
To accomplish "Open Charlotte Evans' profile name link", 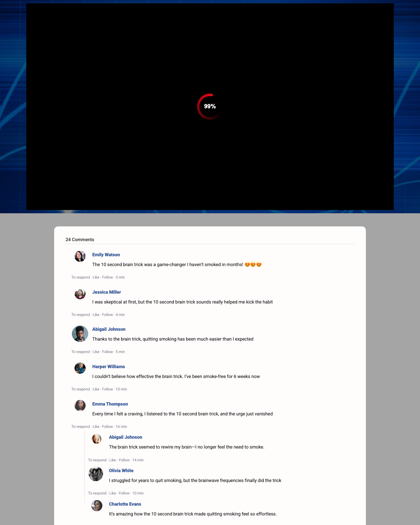I will [125, 504].
